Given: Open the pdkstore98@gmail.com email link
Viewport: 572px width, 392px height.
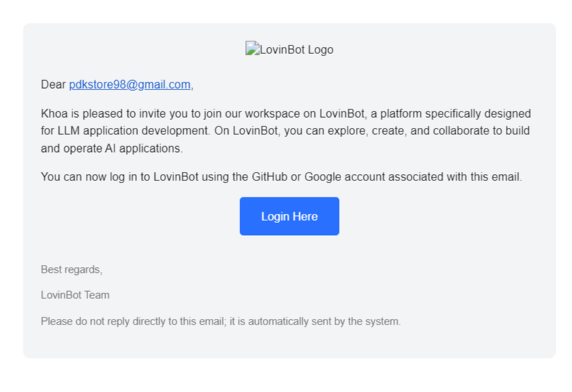Looking at the screenshot, I should [129, 85].
